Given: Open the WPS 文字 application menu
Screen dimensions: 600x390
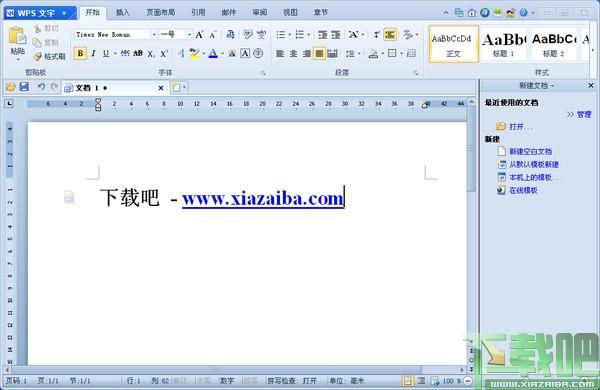Looking at the screenshot, I should tap(40, 13).
